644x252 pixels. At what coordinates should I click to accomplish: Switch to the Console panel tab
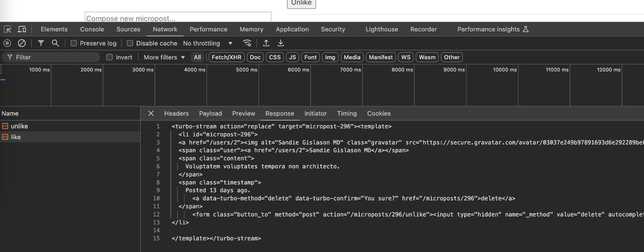pyautogui.click(x=92, y=30)
